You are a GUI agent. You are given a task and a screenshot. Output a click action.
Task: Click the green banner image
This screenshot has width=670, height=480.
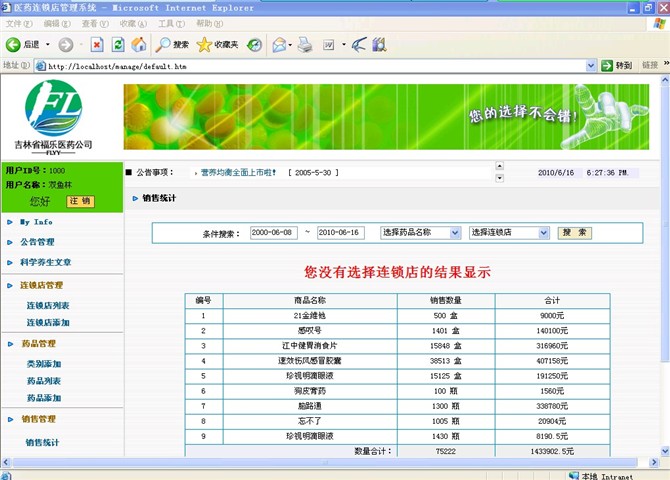(x=386, y=117)
